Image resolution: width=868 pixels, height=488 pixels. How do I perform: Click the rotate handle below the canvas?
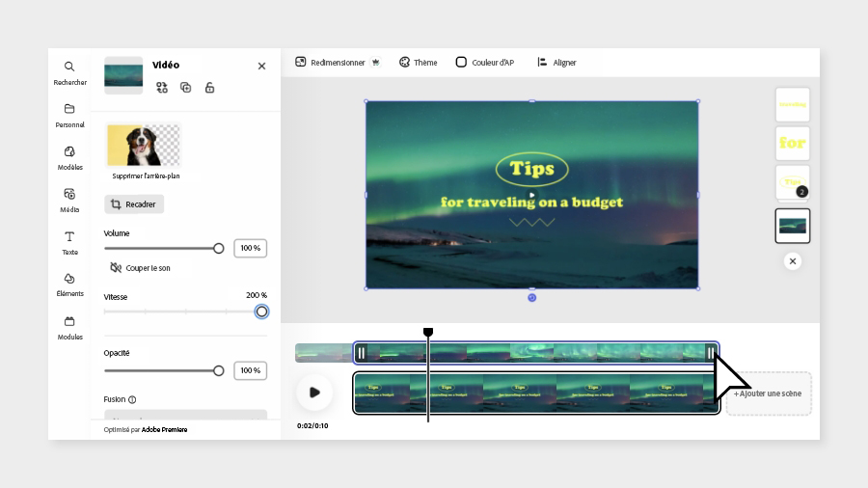532,298
